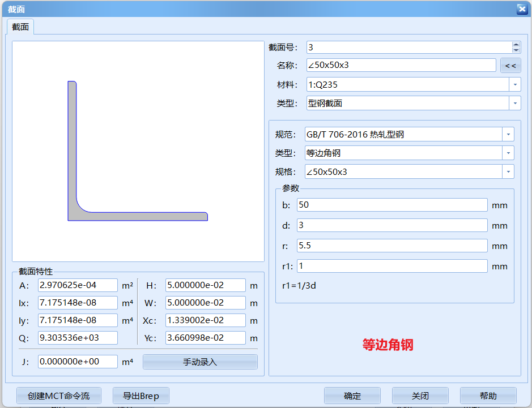Switch to the 截面 tab
Viewport: 532px width, 408px height.
point(20,26)
